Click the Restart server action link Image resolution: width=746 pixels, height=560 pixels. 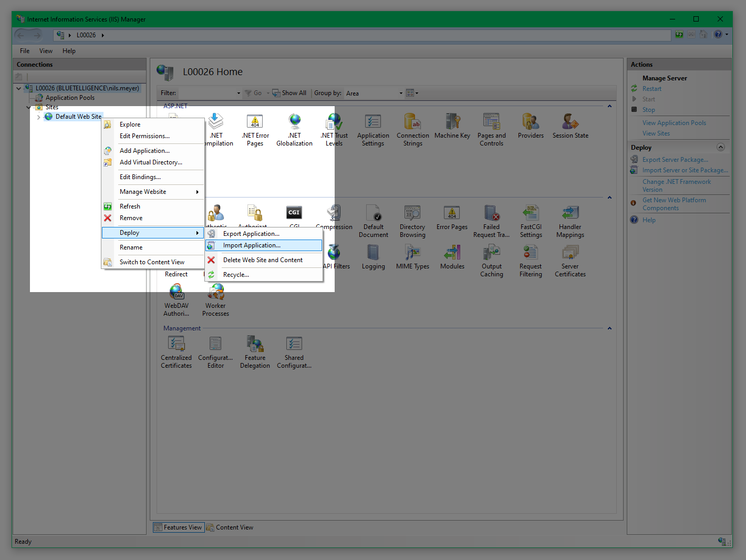coord(651,89)
